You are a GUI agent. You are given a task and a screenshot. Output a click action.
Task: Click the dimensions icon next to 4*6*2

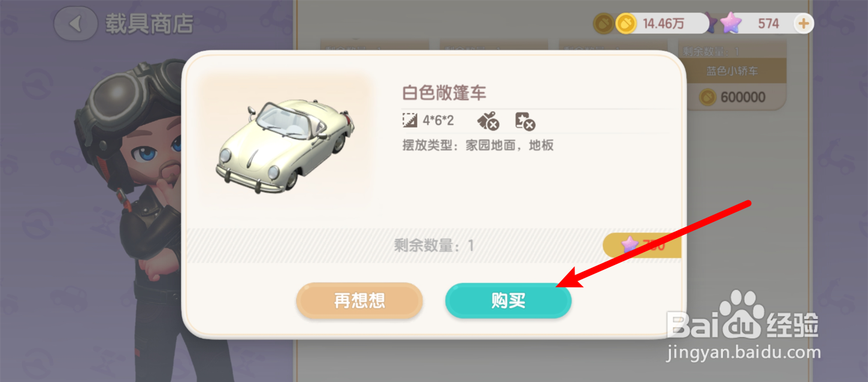(x=409, y=121)
